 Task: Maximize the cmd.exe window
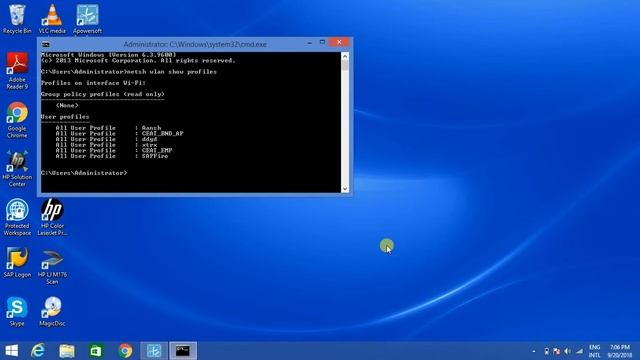pos(322,42)
